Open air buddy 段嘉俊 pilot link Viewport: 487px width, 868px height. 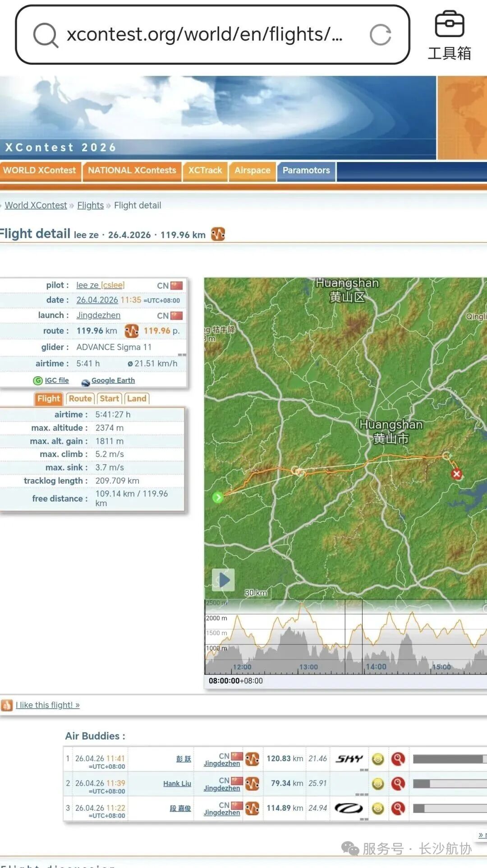[x=180, y=808]
